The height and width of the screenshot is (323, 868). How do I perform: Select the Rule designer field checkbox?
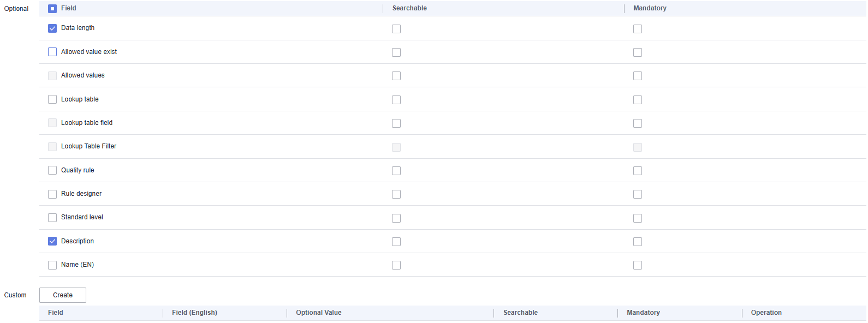pos(52,194)
